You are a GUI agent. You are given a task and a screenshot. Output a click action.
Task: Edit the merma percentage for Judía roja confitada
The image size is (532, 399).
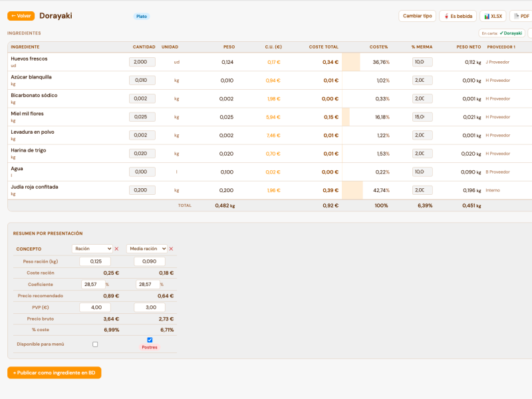pos(422,190)
